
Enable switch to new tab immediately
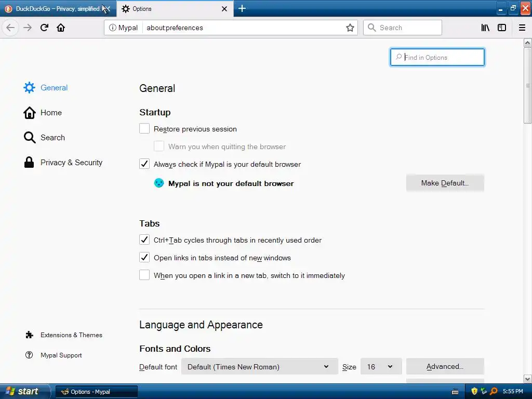(144, 275)
